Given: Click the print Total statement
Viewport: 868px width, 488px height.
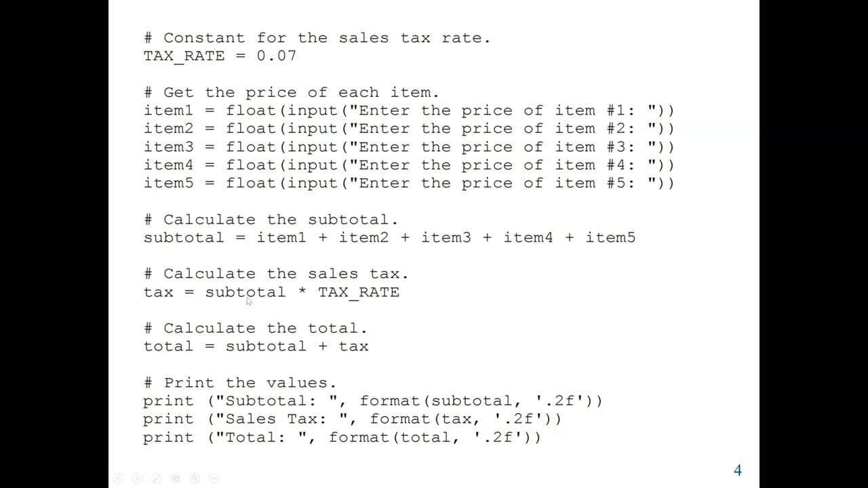Looking at the screenshot, I should pyautogui.click(x=342, y=438).
